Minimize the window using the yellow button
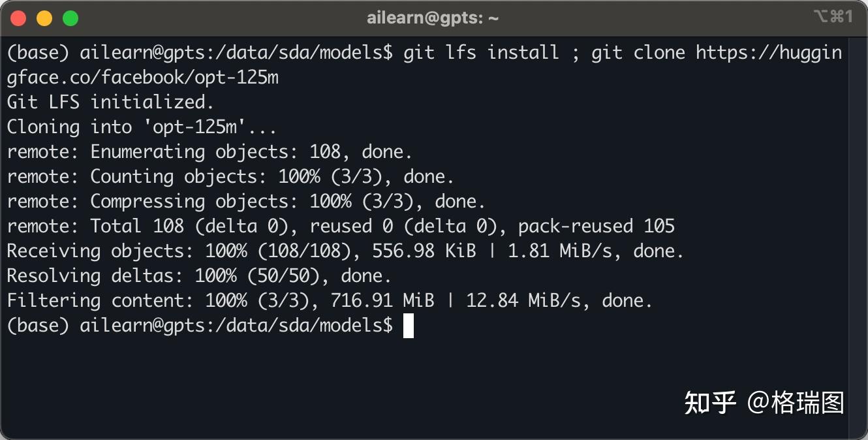The height and width of the screenshot is (440, 868). click(44, 18)
